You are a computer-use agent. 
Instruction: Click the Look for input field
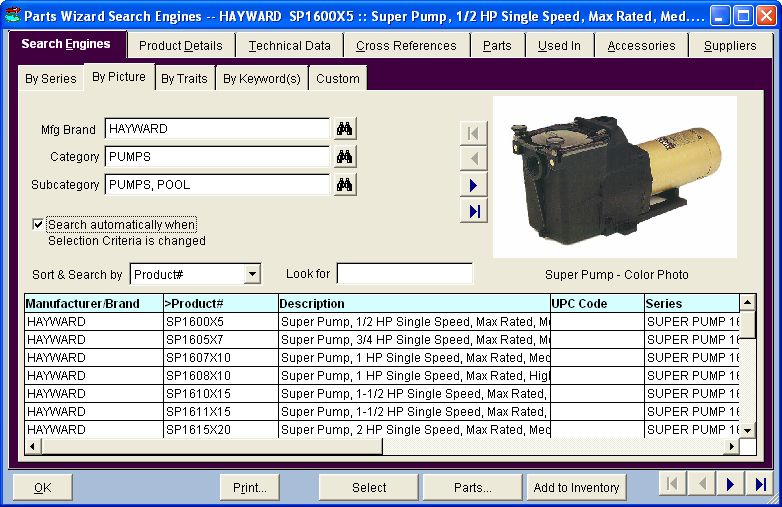(404, 273)
